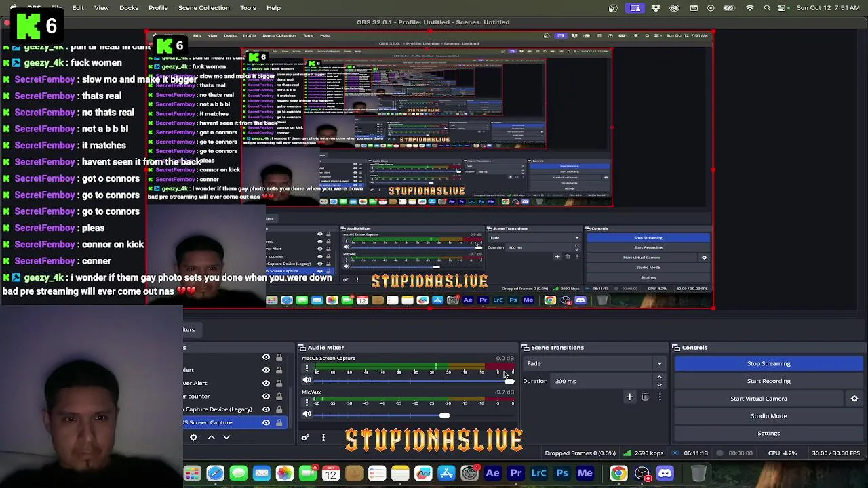The width and height of the screenshot is (868, 488).
Task: Open scene transition properties menu
Action: 660,396
